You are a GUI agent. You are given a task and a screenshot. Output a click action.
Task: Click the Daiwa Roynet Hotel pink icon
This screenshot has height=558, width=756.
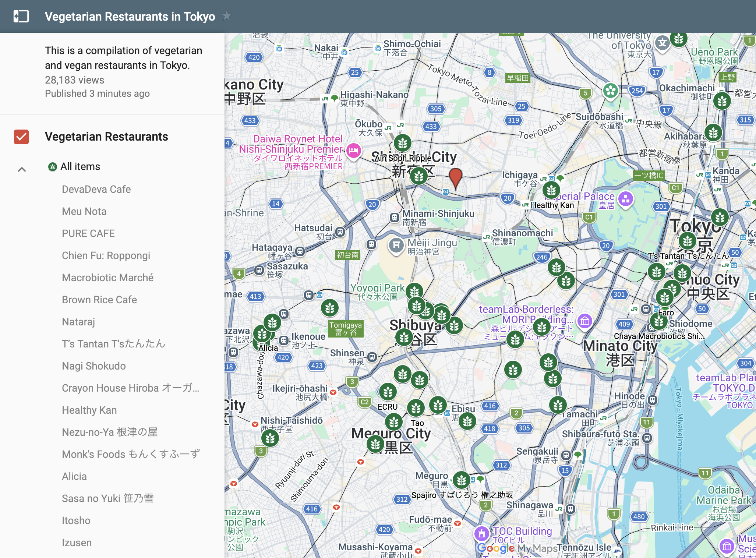[x=353, y=151]
